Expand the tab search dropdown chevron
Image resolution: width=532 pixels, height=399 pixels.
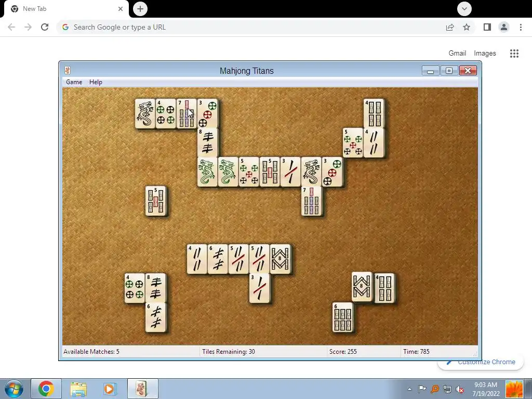(464, 9)
